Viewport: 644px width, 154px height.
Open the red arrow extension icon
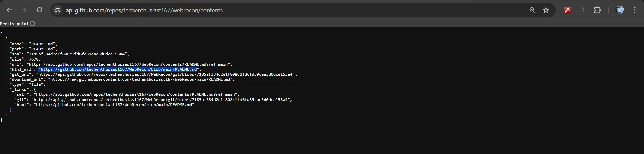point(567,10)
